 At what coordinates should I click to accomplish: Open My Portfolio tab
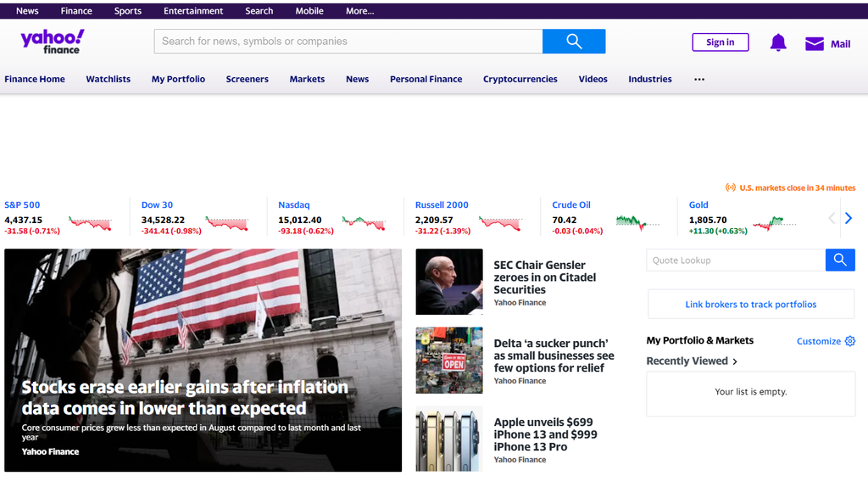[x=178, y=79]
